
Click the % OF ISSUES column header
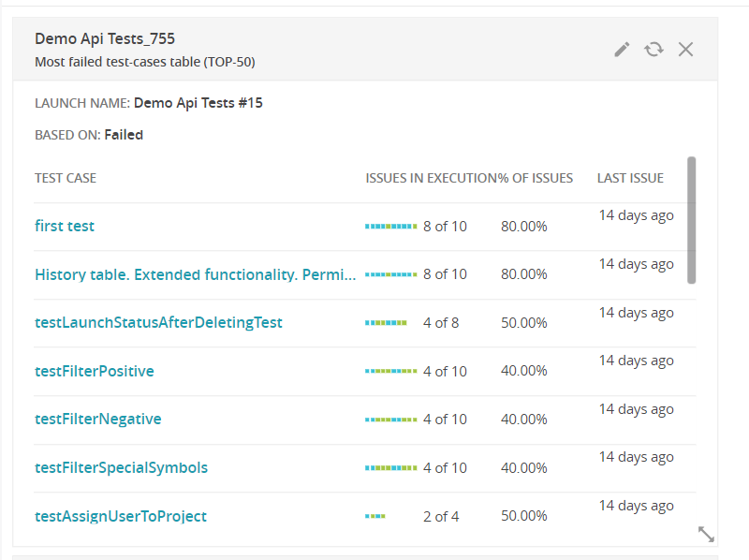tap(535, 178)
